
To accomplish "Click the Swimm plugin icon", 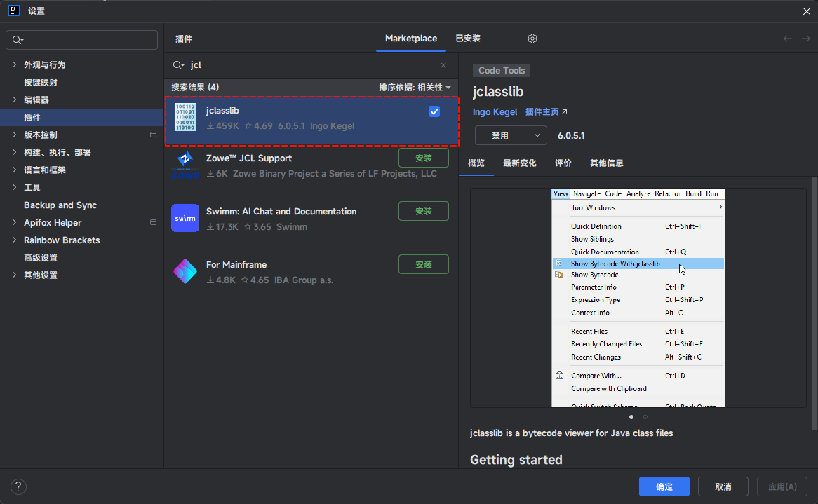I will pos(185,219).
